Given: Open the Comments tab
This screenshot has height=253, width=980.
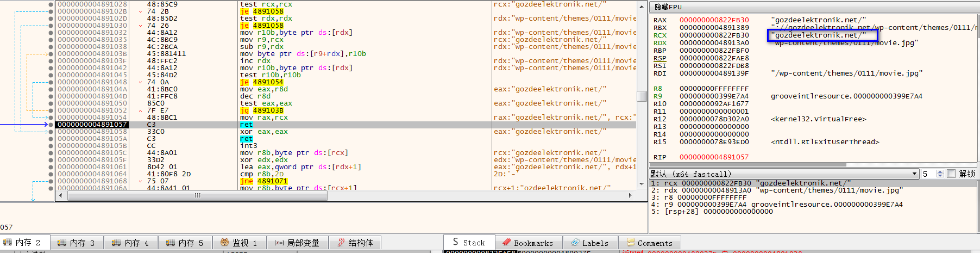Looking at the screenshot, I should coord(649,243).
